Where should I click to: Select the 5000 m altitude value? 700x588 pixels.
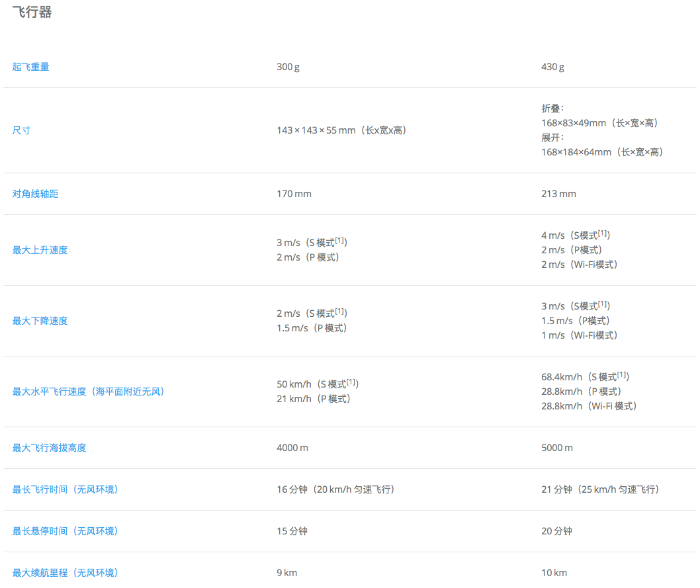(x=557, y=448)
